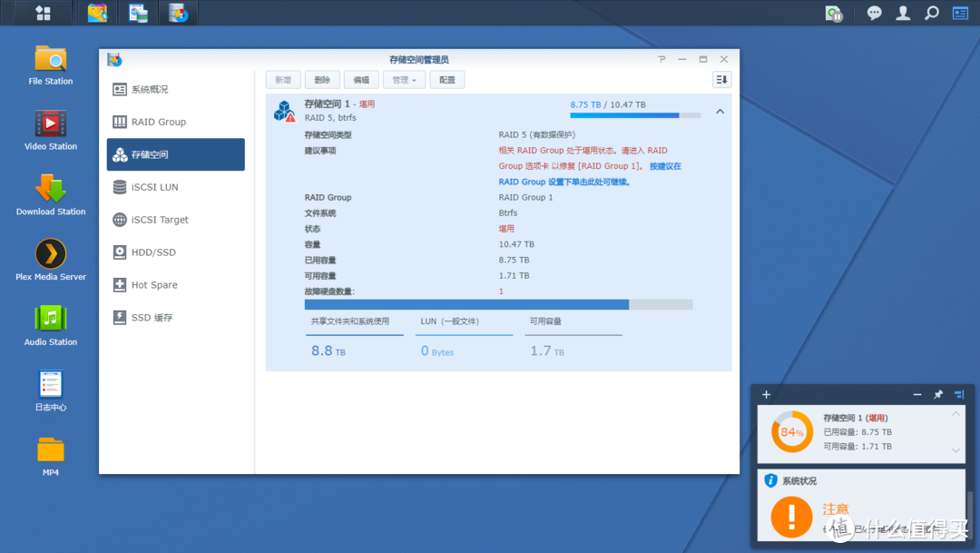Open the search magnifier icon

pos(932,13)
